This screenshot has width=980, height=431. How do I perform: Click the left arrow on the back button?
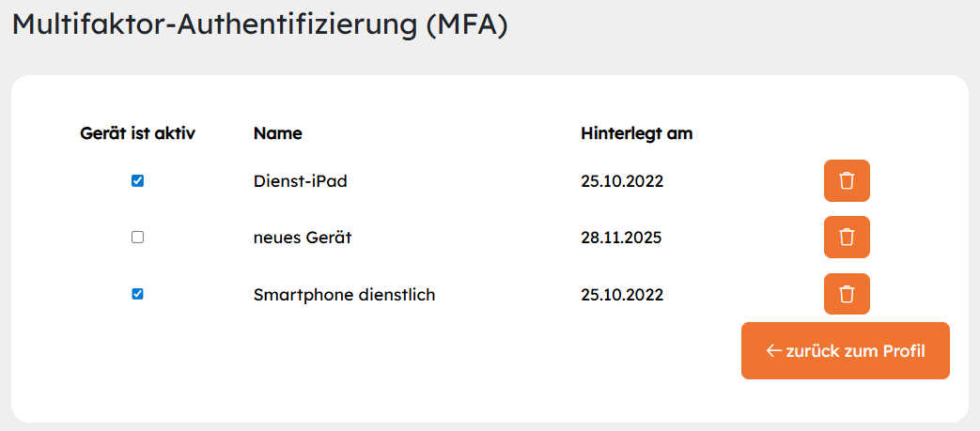(773, 351)
